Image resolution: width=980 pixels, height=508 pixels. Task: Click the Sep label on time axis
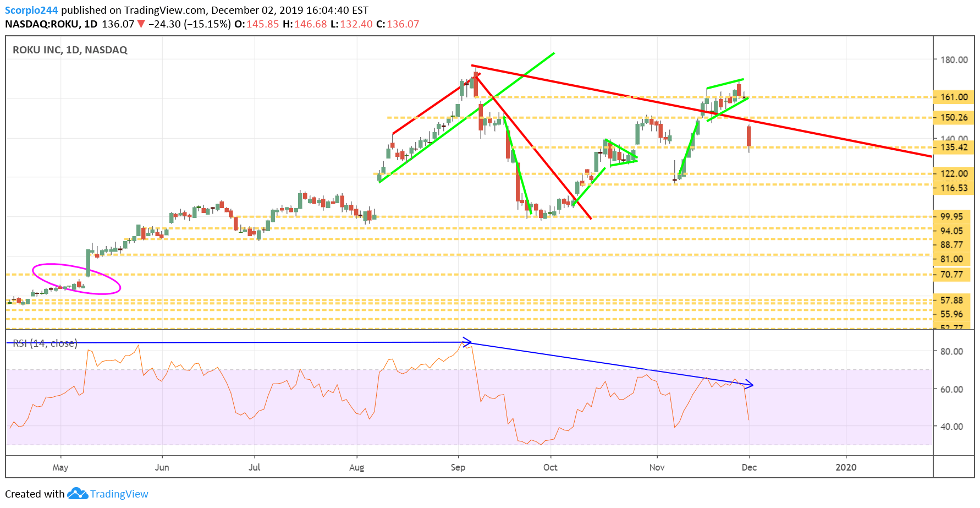pos(458,467)
